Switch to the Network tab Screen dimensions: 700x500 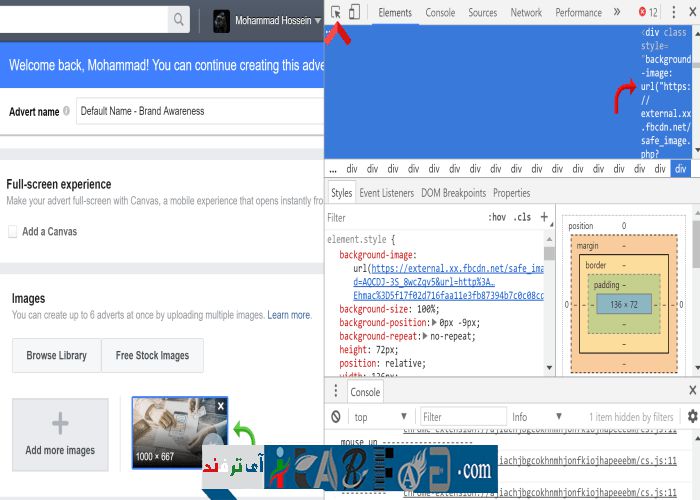(x=526, y=13)
